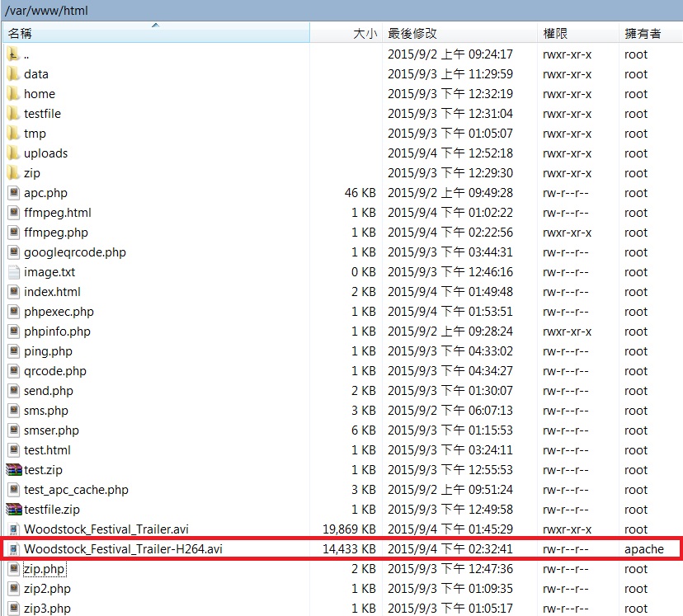
Task: Click the date 2015/9/3 上午 11:29:59
Action: (450, 74)
